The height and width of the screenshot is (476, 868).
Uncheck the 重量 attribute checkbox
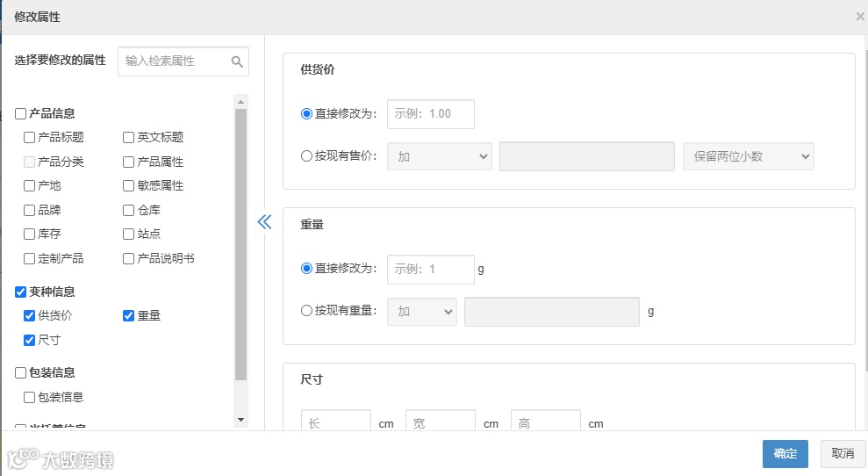[129, 316]
